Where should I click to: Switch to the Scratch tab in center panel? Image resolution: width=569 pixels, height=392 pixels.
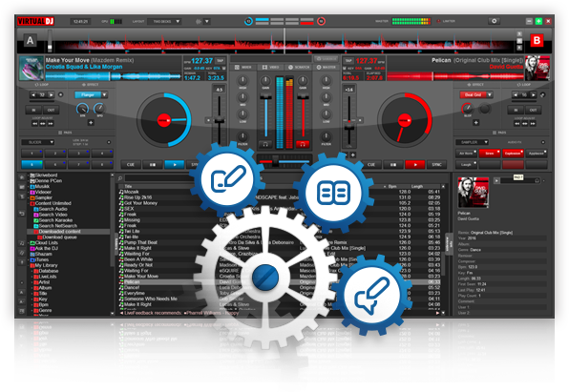299,68
